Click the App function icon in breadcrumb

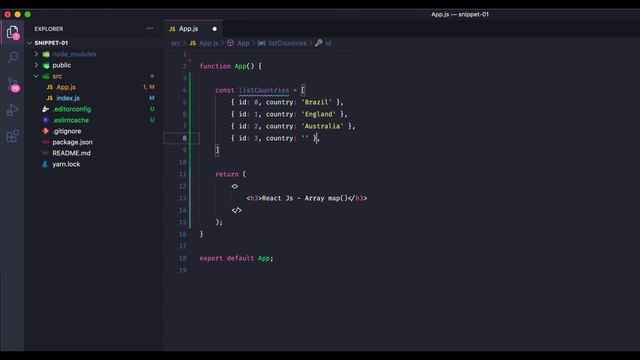tap(230, 43)
